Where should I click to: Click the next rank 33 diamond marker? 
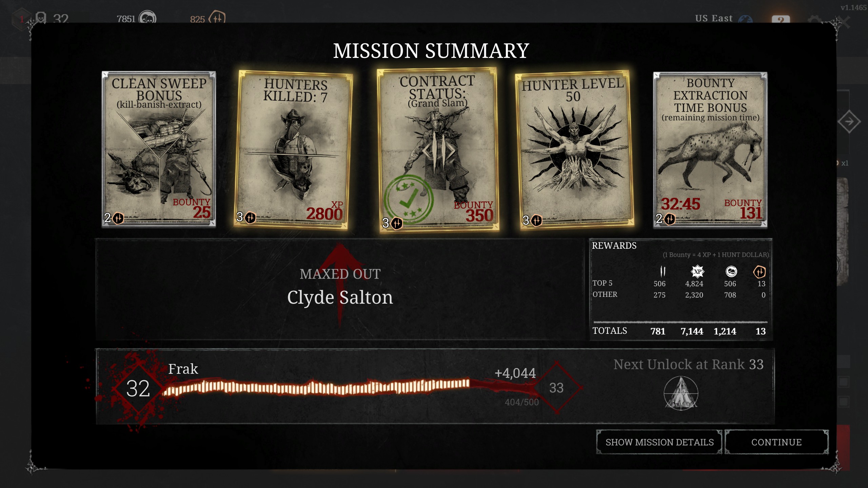pyautogui.click(x=556, y=388)
